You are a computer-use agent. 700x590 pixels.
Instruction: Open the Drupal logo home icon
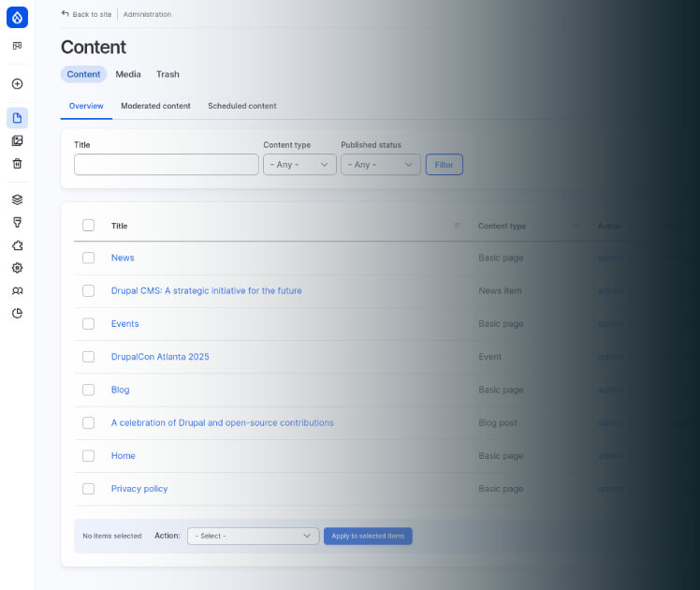pos(17,18)
